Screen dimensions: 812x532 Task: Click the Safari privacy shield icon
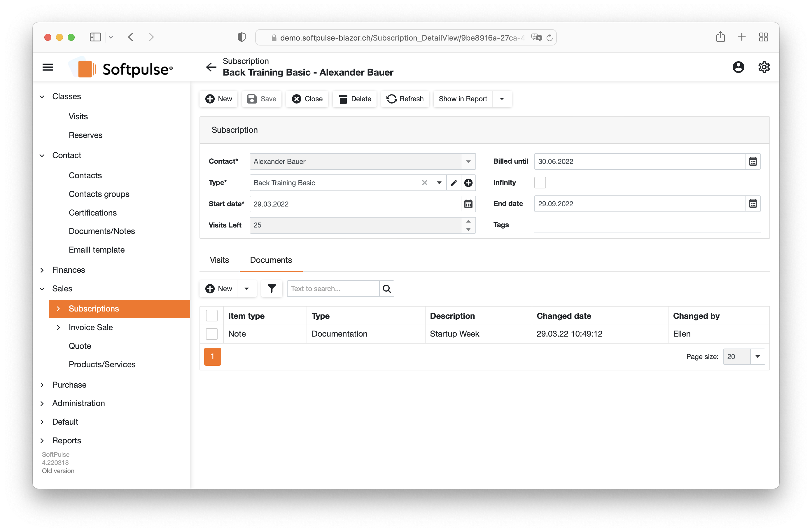click(x=242, y=37)
